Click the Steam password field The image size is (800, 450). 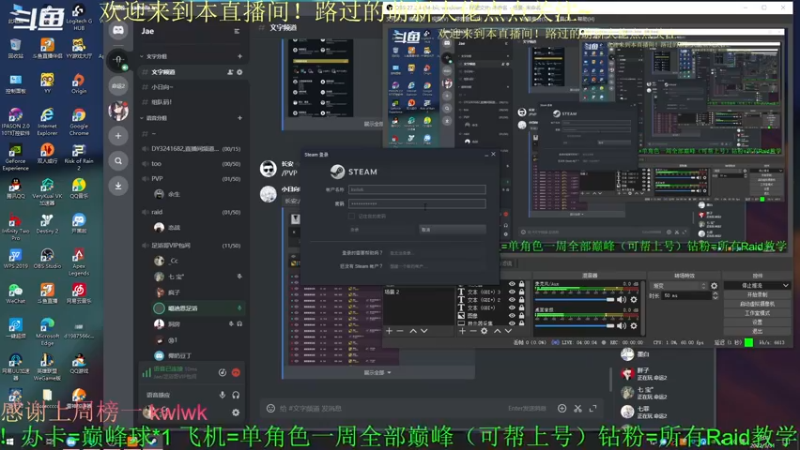tap(417, 204)
